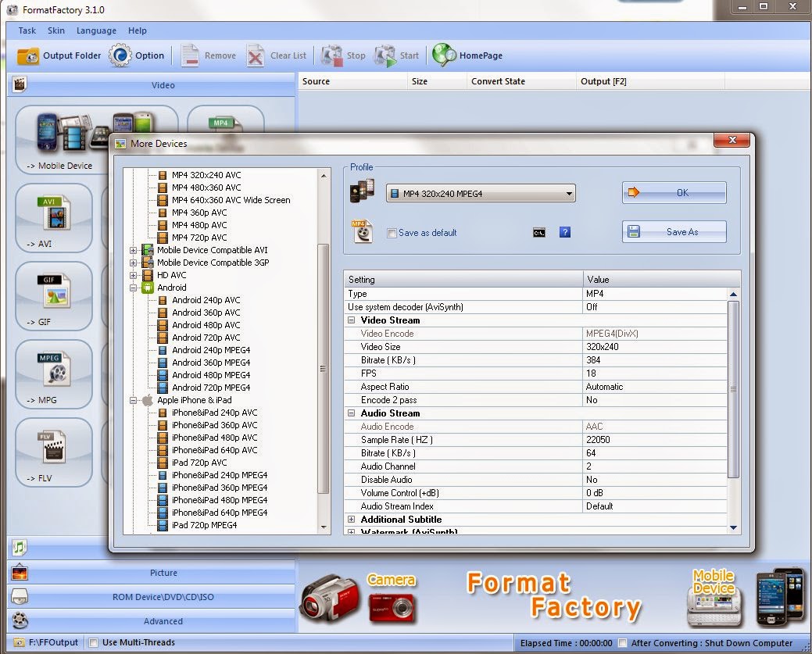Collapse the Apple iPhone & iPad node

click(133, 400)
